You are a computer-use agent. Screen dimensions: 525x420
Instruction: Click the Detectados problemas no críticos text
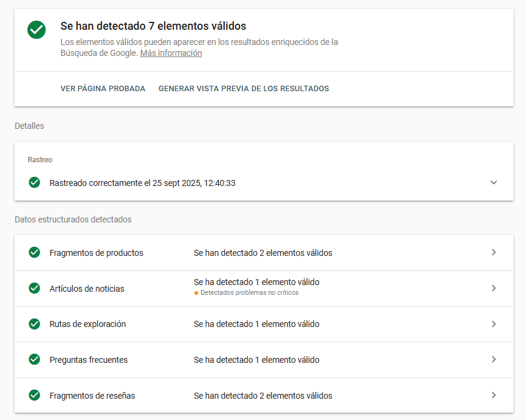tap(250, 293)
